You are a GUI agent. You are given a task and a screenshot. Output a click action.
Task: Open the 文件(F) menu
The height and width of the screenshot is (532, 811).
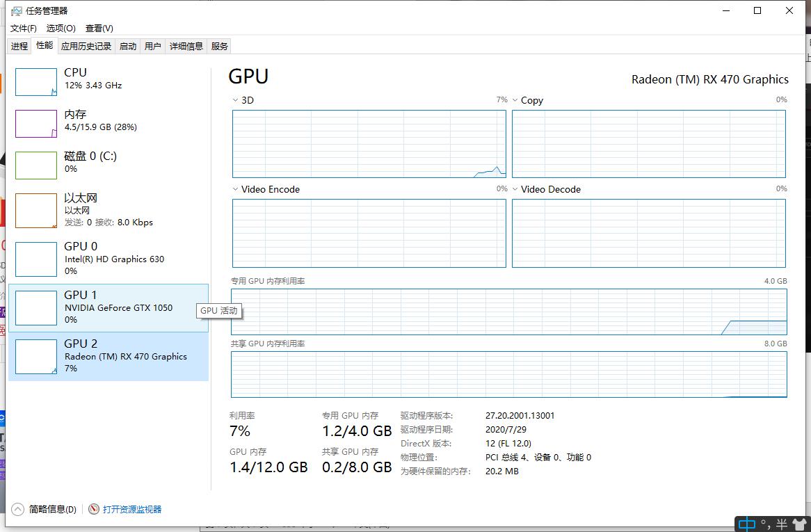click(23, 29)
